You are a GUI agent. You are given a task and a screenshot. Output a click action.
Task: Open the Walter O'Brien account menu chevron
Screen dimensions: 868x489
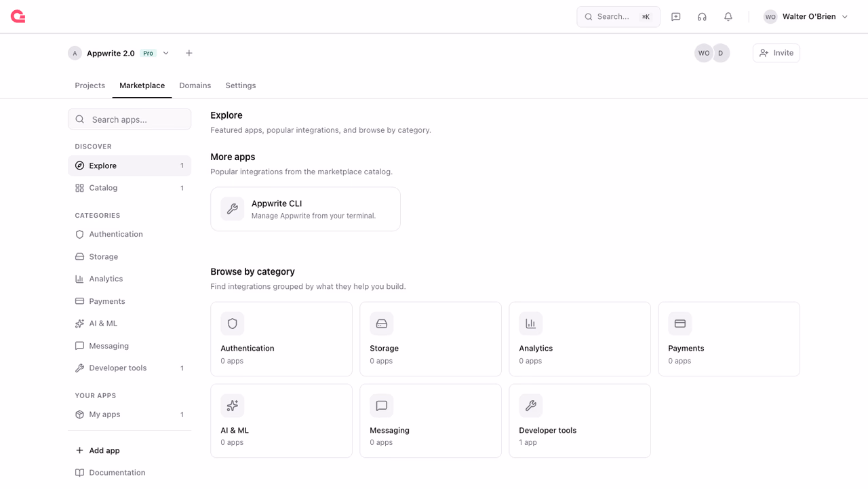tap(845, 17)
